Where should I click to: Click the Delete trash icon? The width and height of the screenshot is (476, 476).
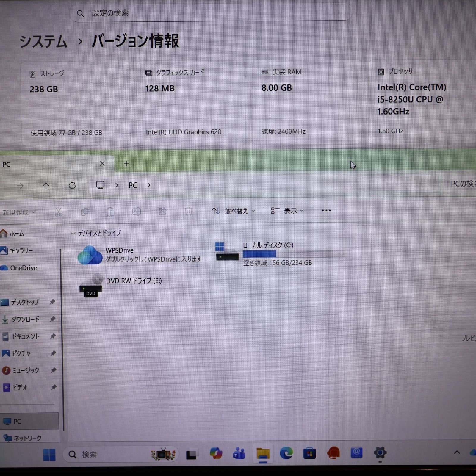click(x=188, y=211)
